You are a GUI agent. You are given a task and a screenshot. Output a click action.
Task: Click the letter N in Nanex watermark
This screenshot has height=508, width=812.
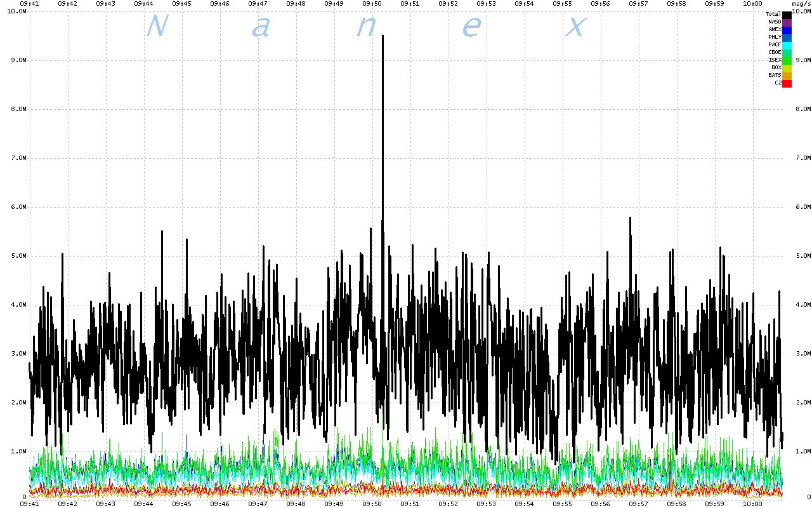coord(157,27)
